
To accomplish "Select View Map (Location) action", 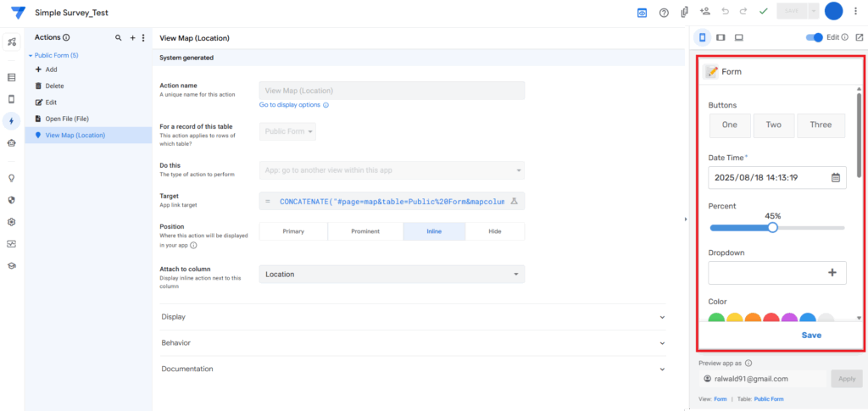I will click(x=75, y=135).
